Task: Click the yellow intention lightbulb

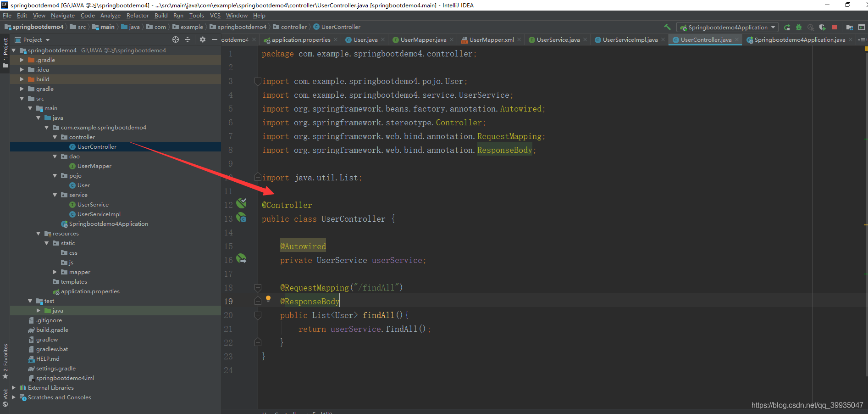Action: pyautogui.click(x=268, y=299)
